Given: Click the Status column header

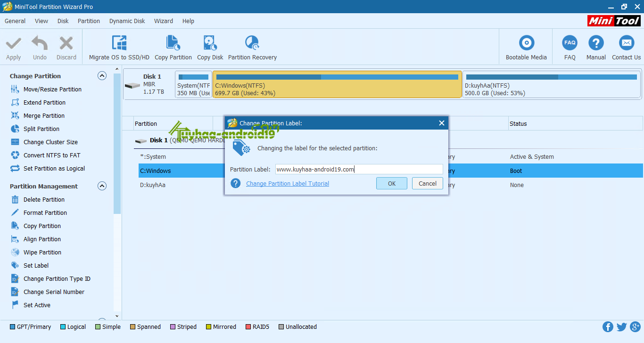Looking at the screenshot, I should point(575,123).
